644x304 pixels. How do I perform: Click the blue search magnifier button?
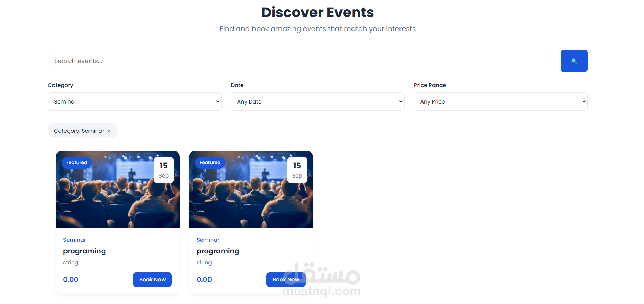574,61
